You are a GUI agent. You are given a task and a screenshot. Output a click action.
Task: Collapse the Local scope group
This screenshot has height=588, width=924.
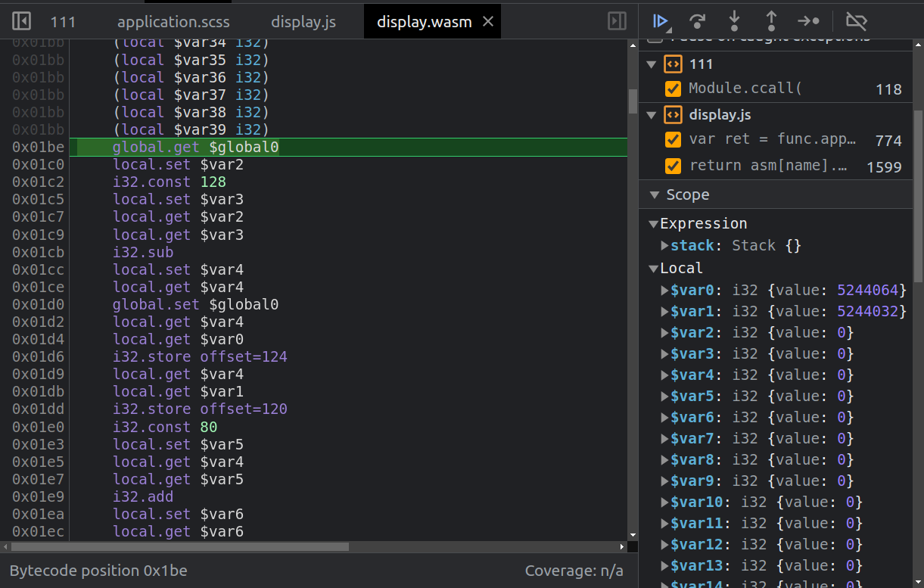(x=653, y=268)
